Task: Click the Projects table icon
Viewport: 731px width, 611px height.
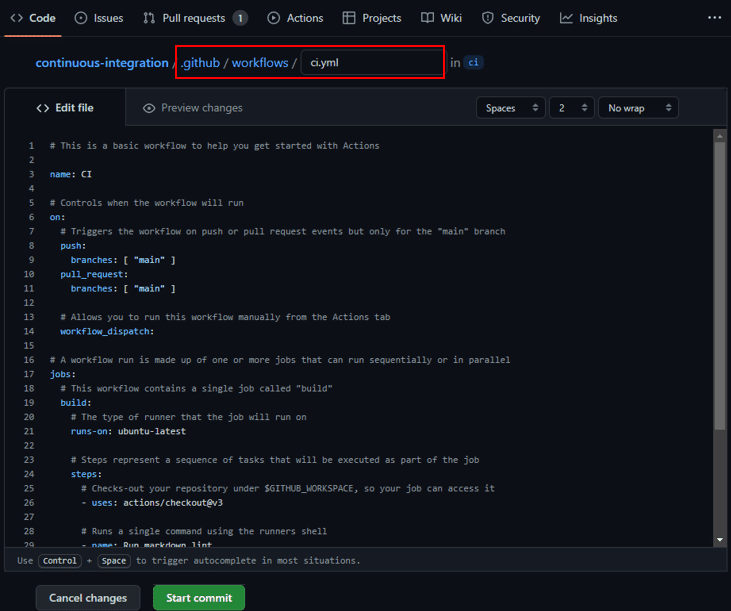Action: point(349,18)
